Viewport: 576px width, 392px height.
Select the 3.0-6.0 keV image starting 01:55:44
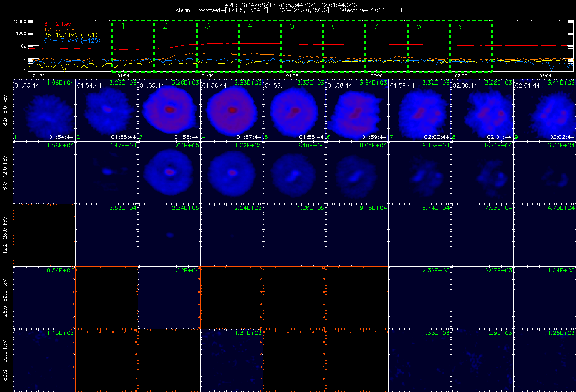(169, 110)
